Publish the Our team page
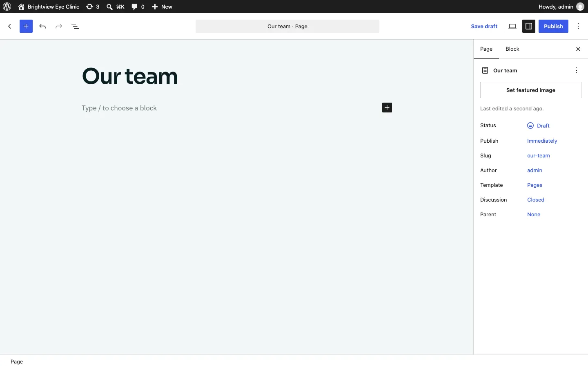588x368 pixels. 554,26
